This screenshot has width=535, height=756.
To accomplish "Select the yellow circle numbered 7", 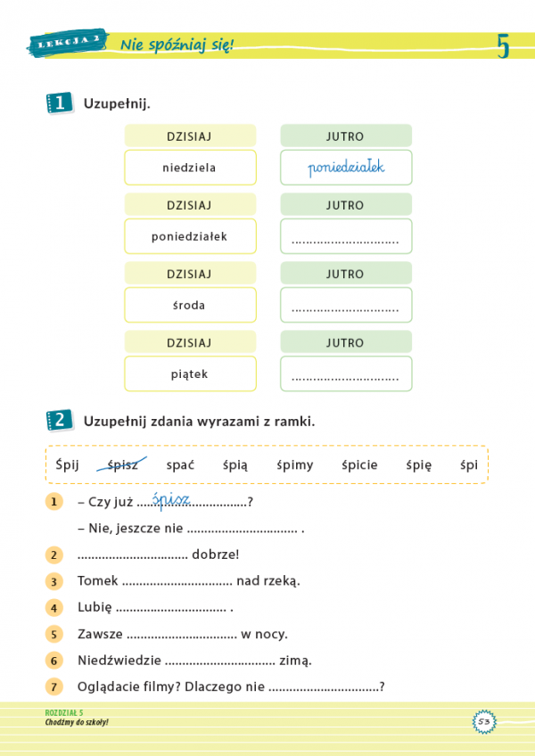I will (x=53, y=687).
